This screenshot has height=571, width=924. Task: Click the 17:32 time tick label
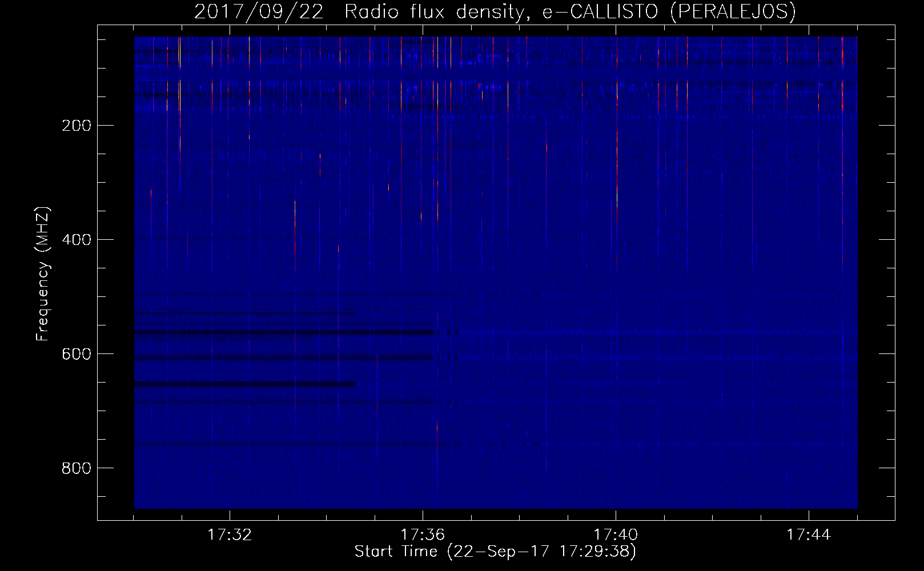pyautogui.click(x=230, y=535)
